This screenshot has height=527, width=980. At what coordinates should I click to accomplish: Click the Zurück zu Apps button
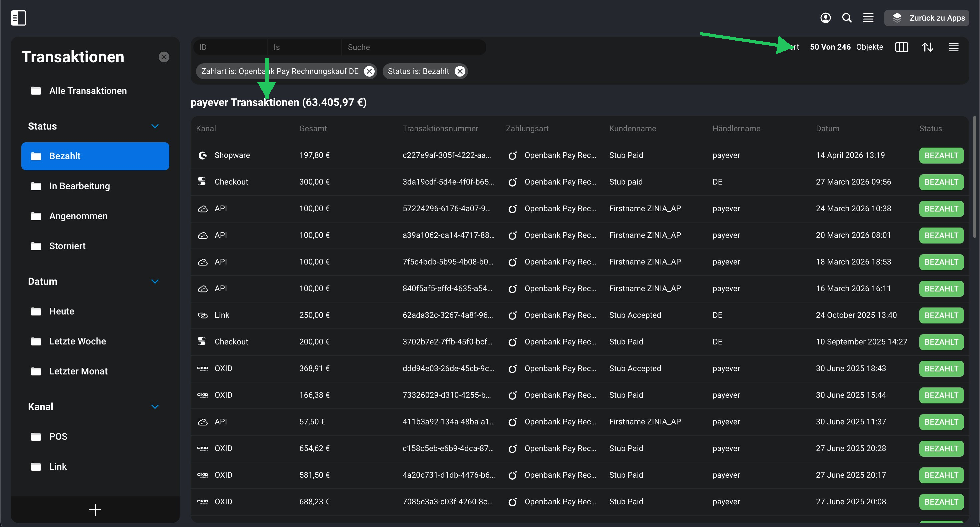tap(926, 18)
